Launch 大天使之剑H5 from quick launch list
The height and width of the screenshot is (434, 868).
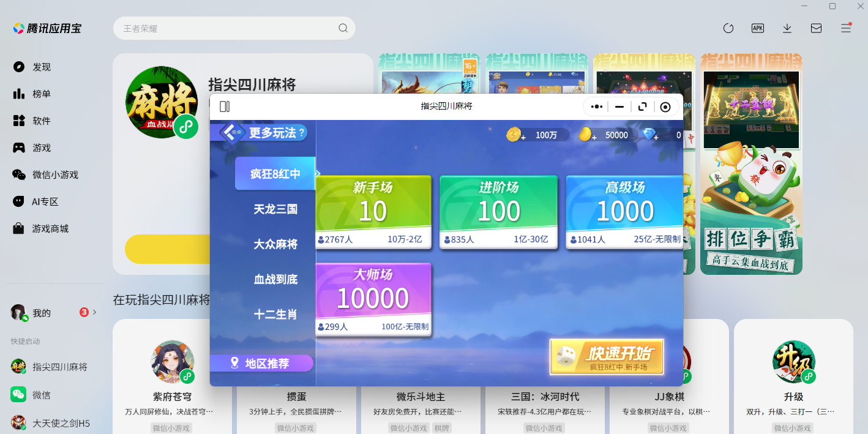tap(51, 423)
